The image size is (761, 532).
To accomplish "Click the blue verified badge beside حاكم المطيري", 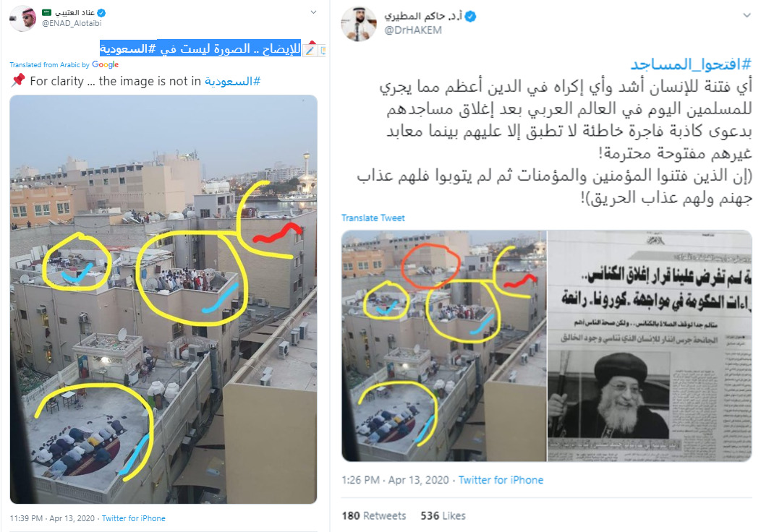I will click(470, 17).
